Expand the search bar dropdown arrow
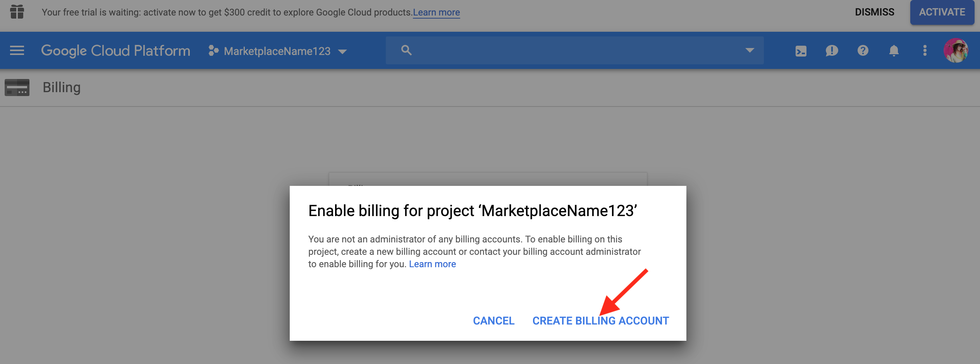This screenshot has width=980, height=364. click(x=750, y=50)
